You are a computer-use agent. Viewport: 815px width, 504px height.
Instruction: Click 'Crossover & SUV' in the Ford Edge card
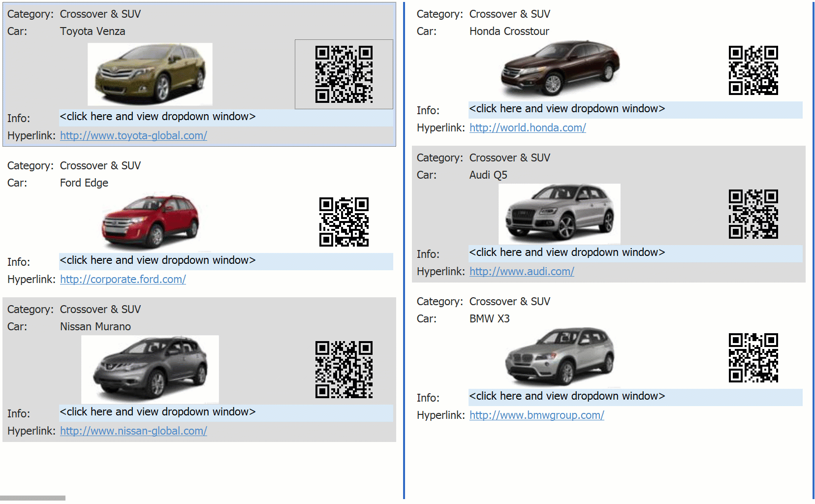(x=100, y=166)
